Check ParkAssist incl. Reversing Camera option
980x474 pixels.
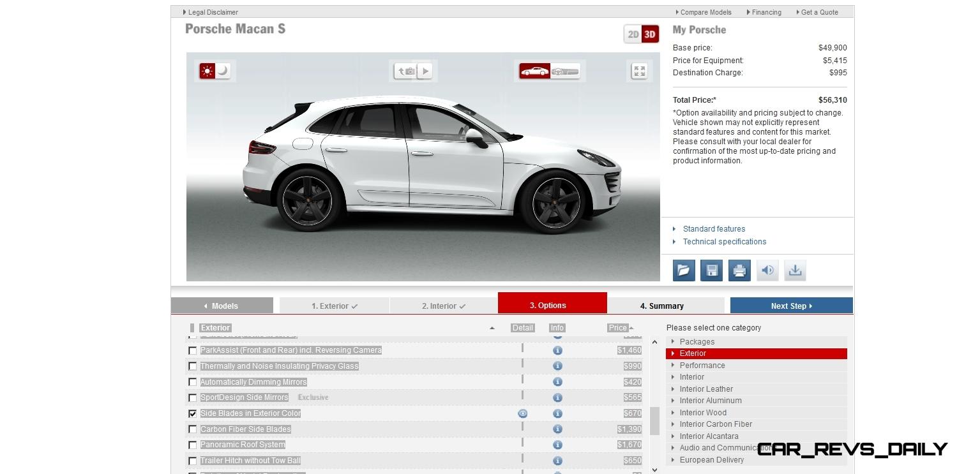point(192,350)
